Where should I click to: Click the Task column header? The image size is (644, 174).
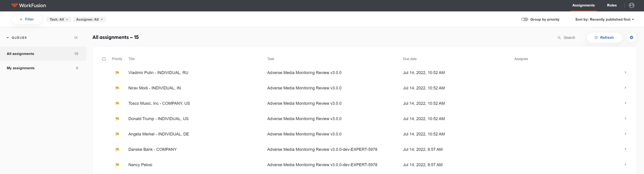click(270, 59)
